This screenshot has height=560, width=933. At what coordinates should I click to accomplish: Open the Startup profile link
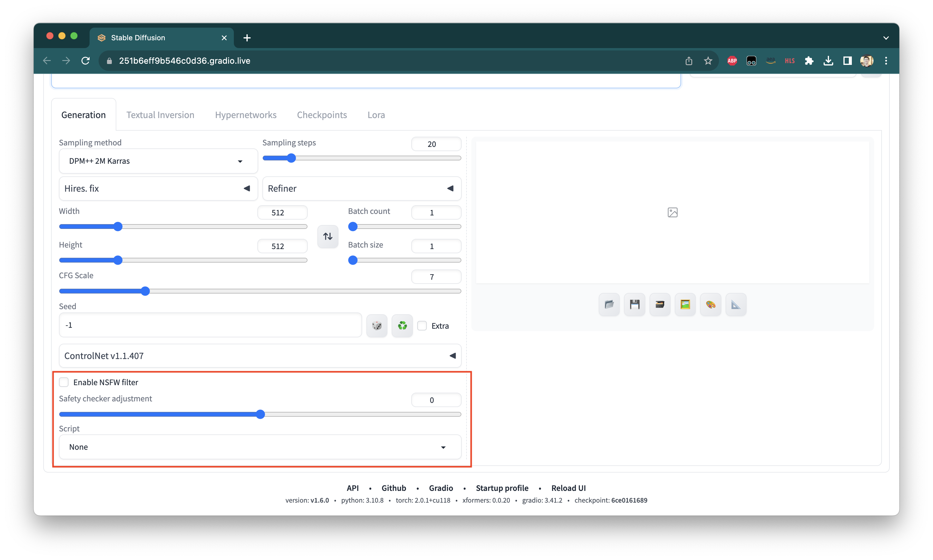(502, 488)
